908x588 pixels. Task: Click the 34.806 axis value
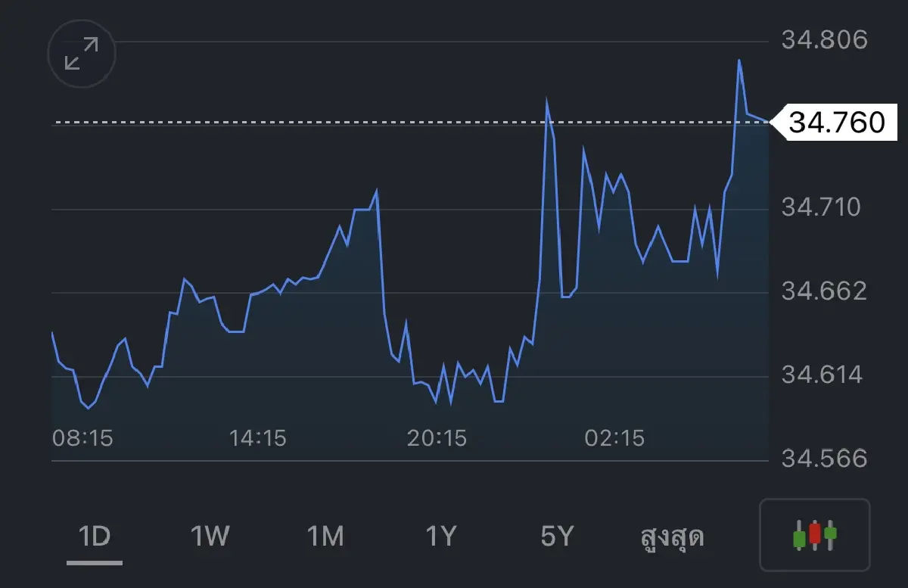pos(825,39)
